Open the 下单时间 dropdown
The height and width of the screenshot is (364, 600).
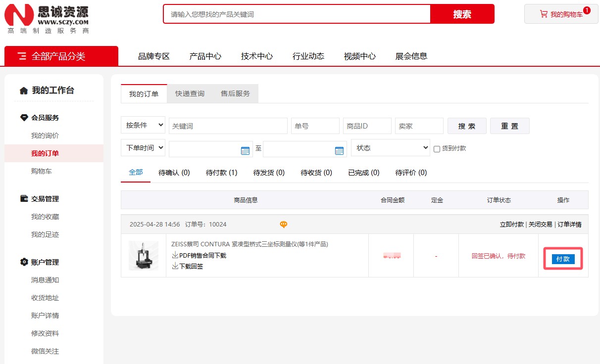(143, 148)
